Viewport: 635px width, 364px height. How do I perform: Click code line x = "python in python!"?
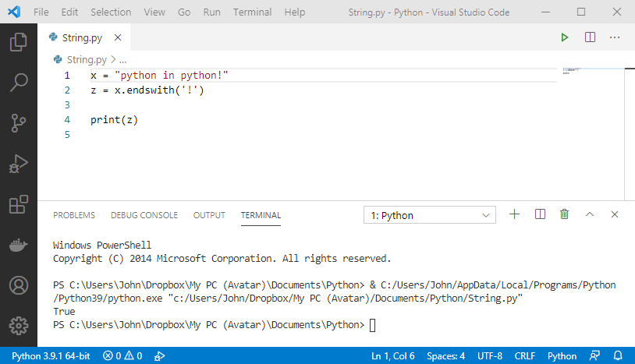click(159, 76)
